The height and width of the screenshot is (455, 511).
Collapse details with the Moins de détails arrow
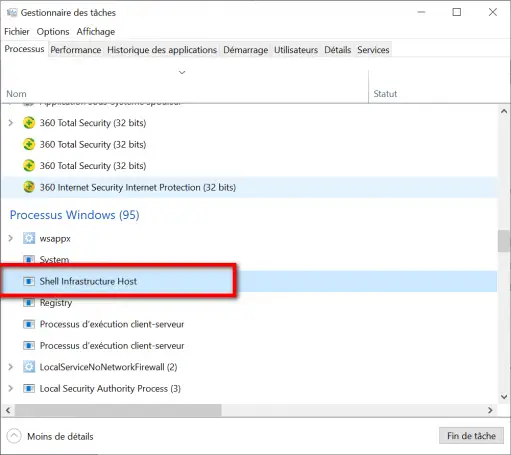click(14, 436)
